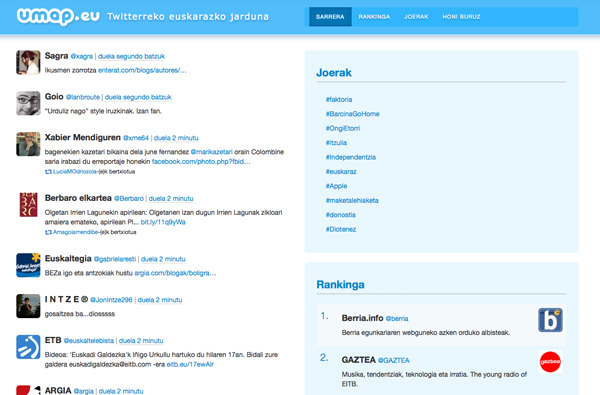Open the @gabrielaresti handle
Screen dimensions: 600x395
tap(115, 259)
